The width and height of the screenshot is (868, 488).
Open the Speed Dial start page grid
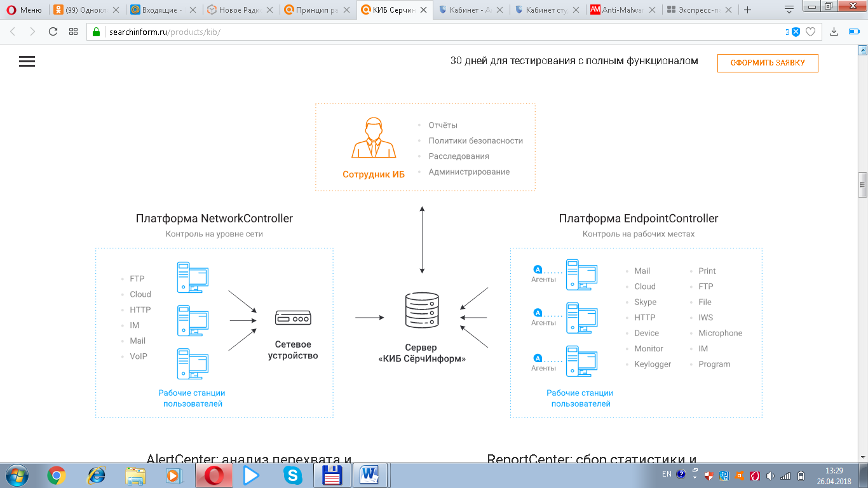tap(74, 32)
